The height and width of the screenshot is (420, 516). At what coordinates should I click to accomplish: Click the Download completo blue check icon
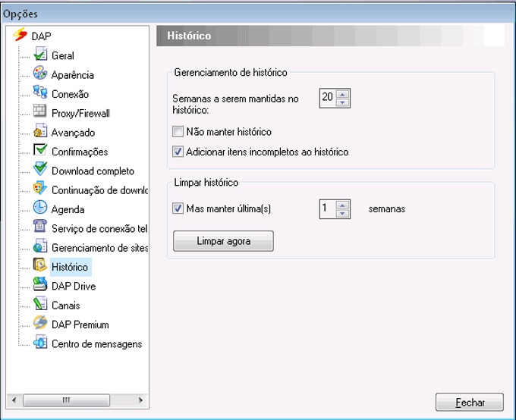(40, 169)
